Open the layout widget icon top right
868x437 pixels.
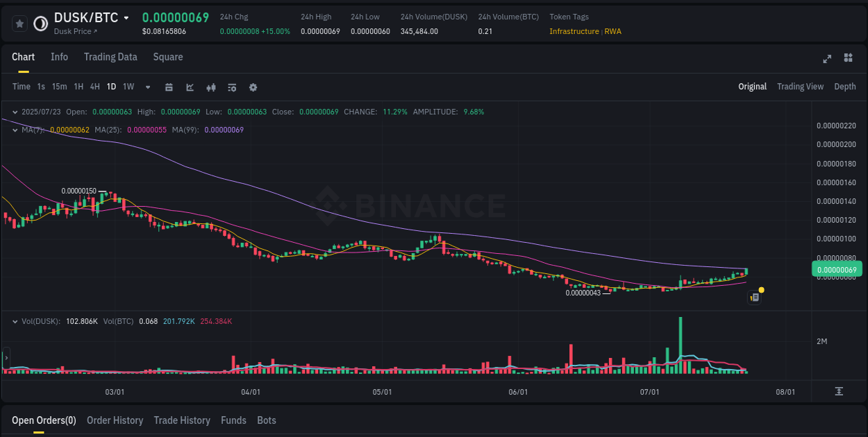coord(849,59)
